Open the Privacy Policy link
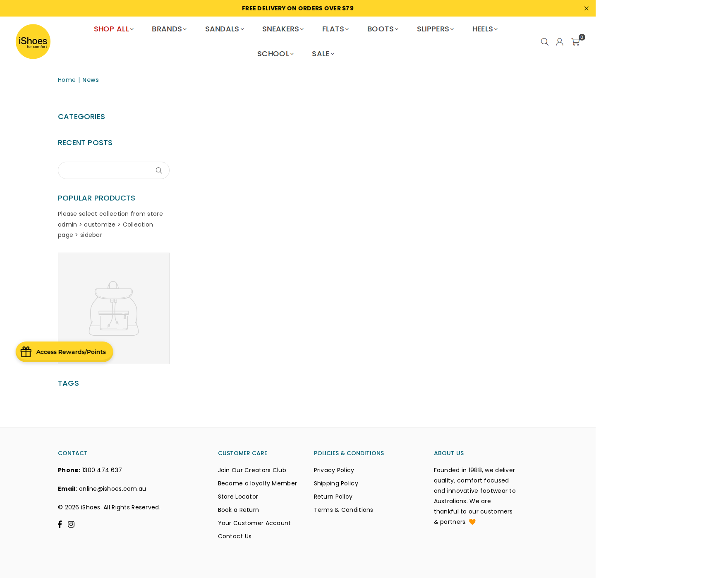 click(334, 470)
